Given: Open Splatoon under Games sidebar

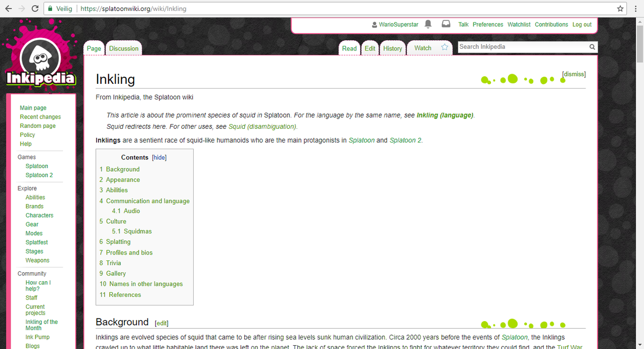Looking at the screenshot, I should [37, 166].
